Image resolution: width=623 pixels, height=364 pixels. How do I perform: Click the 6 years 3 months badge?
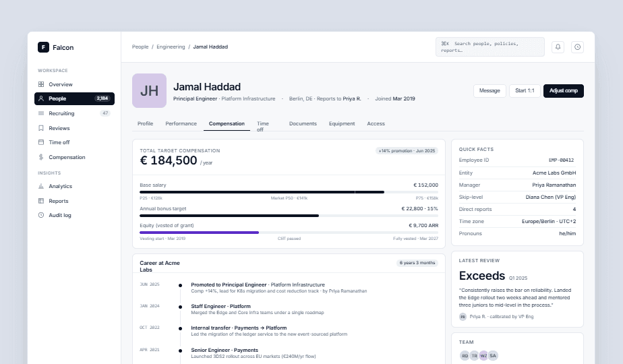pos(417,263)
